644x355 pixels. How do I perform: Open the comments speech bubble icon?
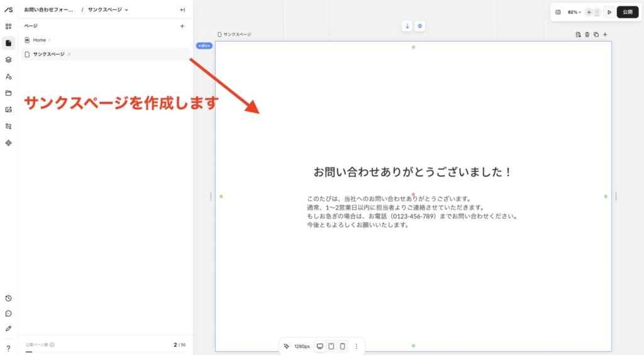coord(8,313)
